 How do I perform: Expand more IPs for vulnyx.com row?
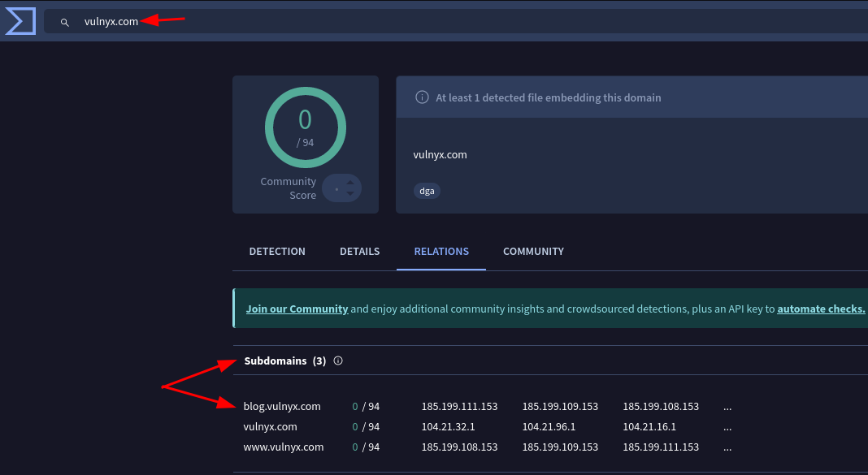click(x=727, y=426)
